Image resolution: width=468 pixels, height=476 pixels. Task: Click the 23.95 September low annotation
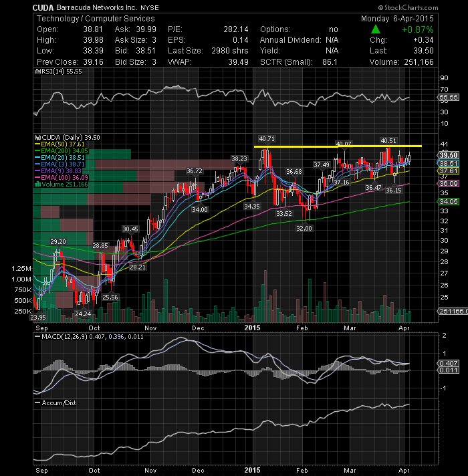tap(38, 318)
